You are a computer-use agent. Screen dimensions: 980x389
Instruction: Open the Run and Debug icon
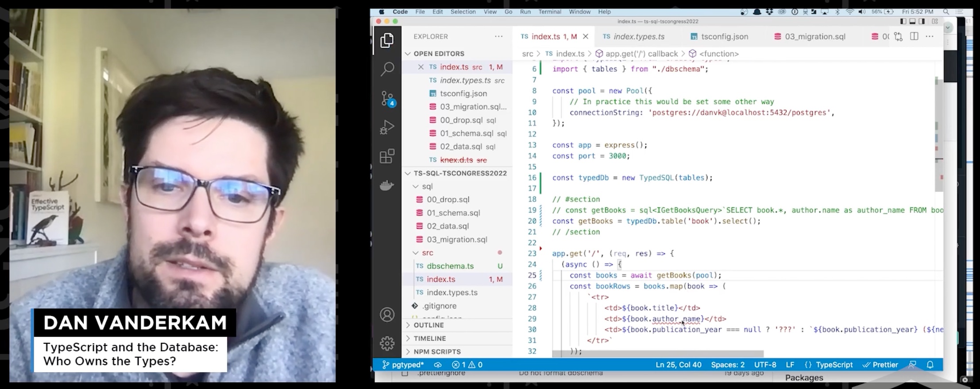coord(387,128)
